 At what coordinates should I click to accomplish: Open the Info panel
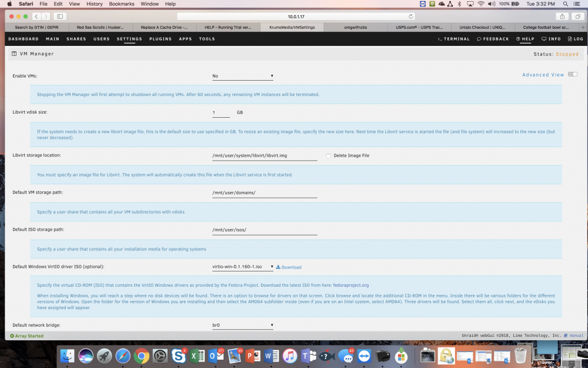click(551, 39)
